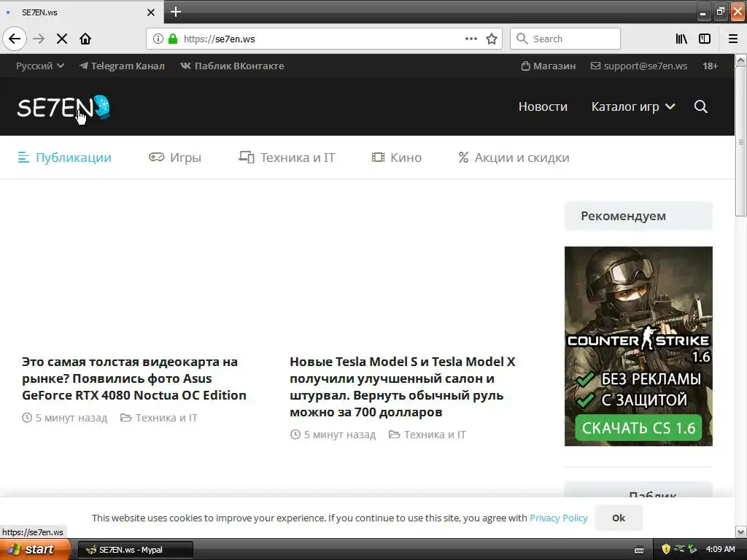The height and width of the screenshot is (560, 747).
Task: Click the Counter Strike 1.6 banner
Action: 638,346
